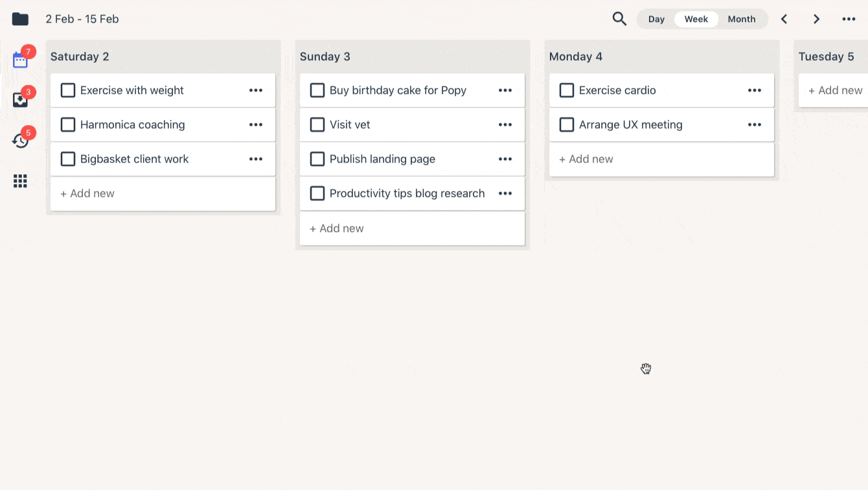Screen dimensions: 868x490
Task: Go to previous week with left arrow
Action: coord(784,19)
